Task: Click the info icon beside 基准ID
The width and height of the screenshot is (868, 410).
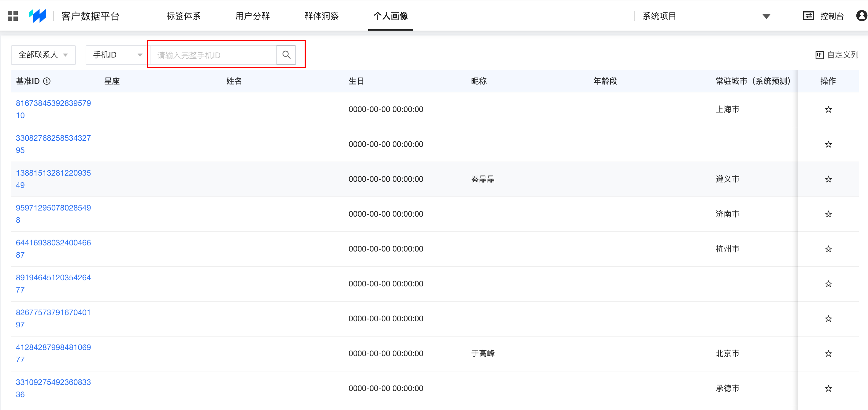Action: 47,81
